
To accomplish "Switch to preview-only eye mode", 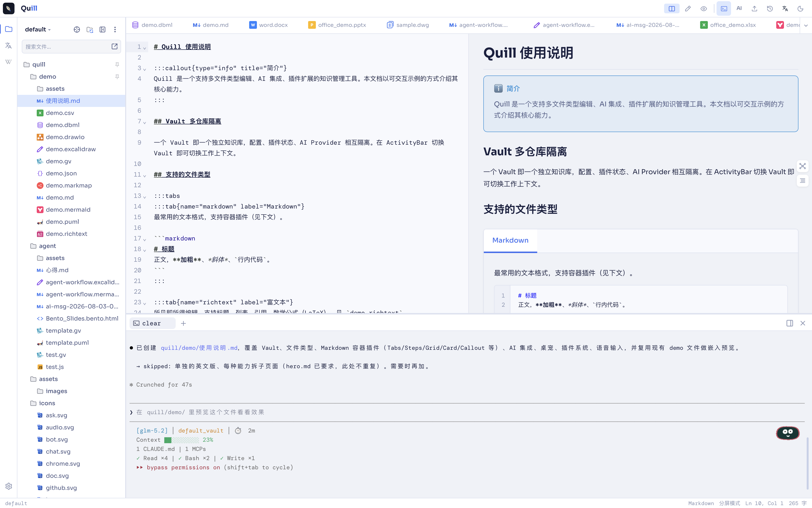I will [704, 9].
